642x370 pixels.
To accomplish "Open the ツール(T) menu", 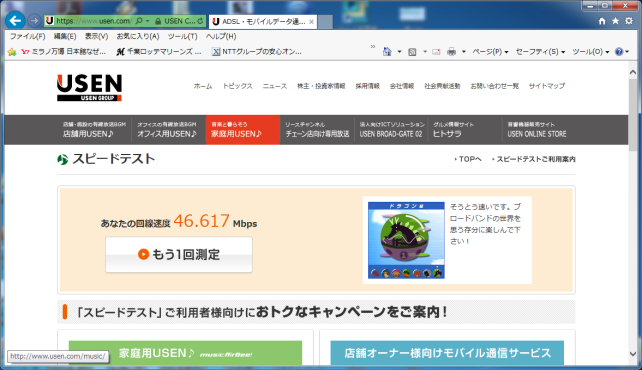I will pyautogui.click(x=182, y=36).
